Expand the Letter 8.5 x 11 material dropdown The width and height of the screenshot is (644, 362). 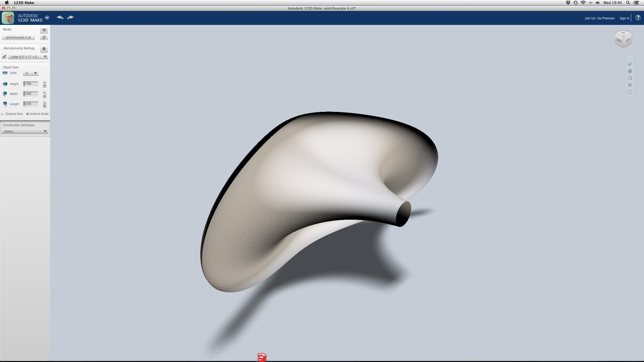(28, 57)
